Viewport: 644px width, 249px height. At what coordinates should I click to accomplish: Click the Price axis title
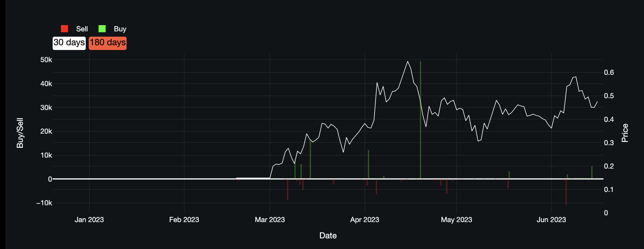[625, 133]
